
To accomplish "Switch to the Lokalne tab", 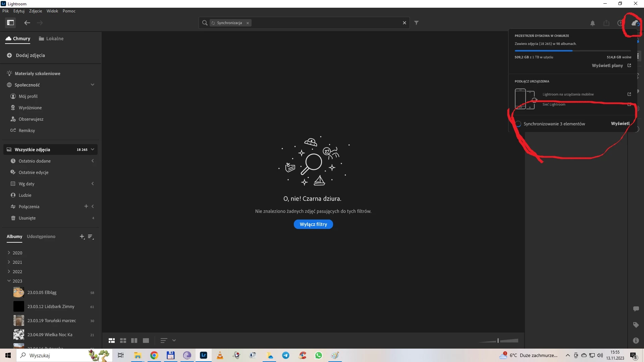I will pos(51,39).
